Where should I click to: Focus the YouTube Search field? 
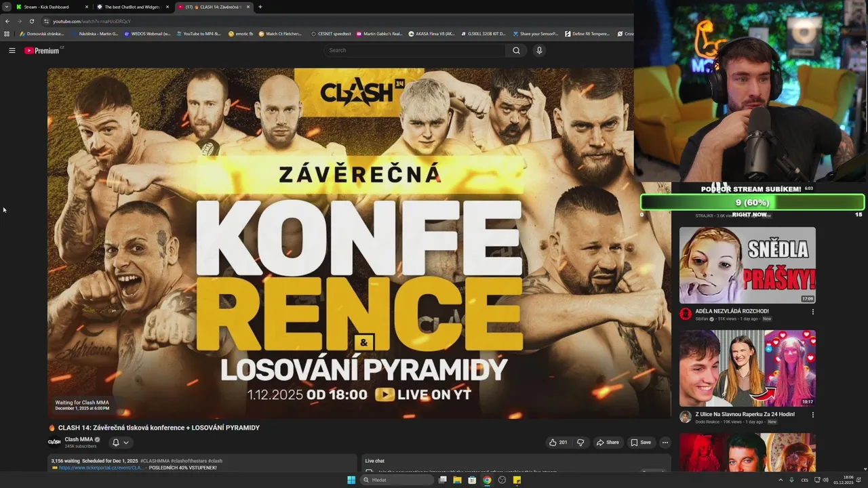tap(414, 50)
